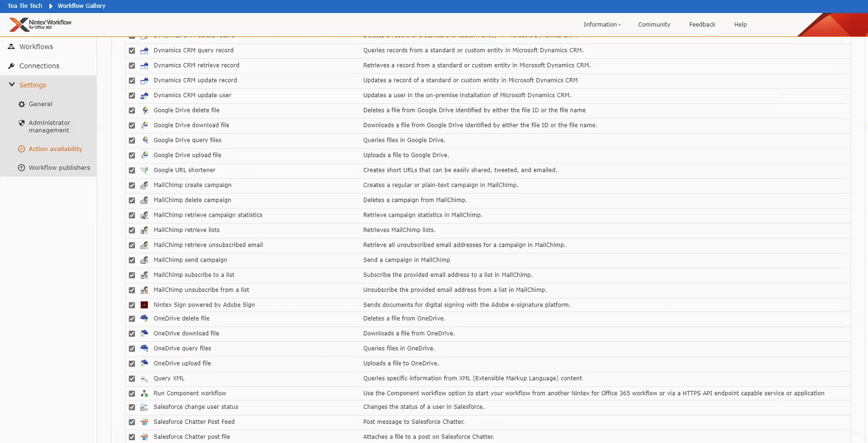Open the Feedback link
The height and width of the screenshot is (443, 868).
pos(702,25)
